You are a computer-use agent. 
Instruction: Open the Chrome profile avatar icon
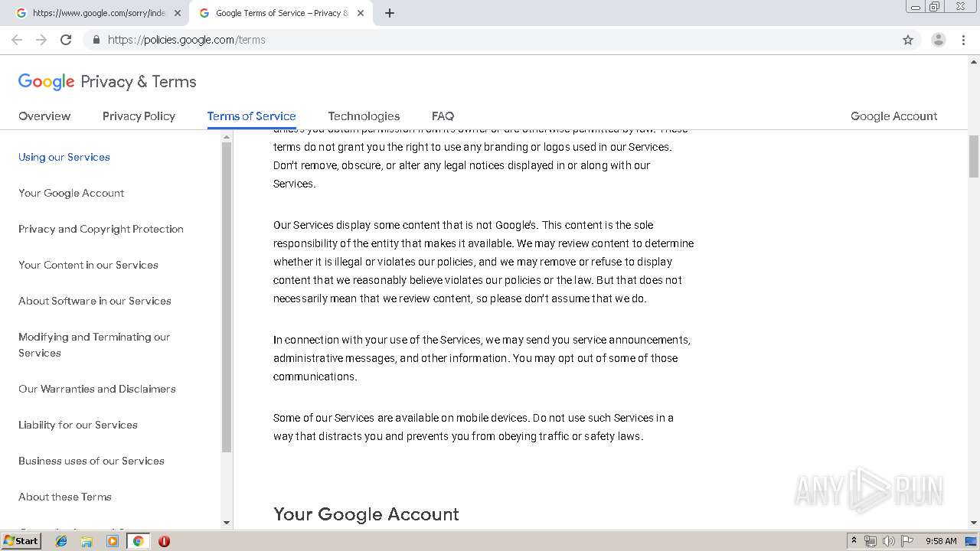pyautogui.click(x=938, y=40)
